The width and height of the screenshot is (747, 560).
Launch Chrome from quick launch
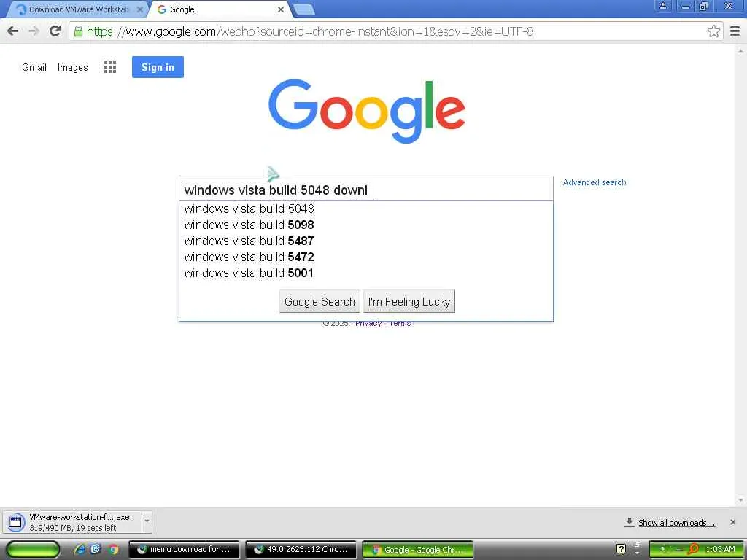point(113,549)
